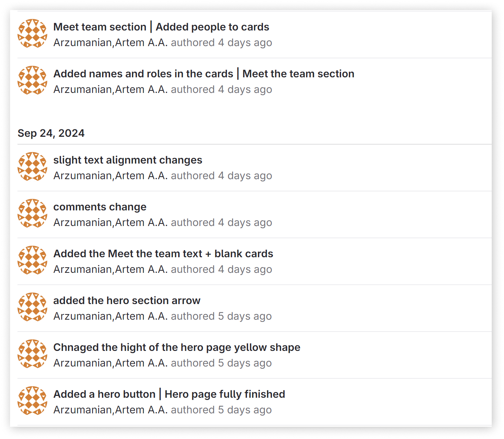Click author name under 'slight text alignment changes'
The width and height of the screenshot is (504, 439).
(110, 175)
